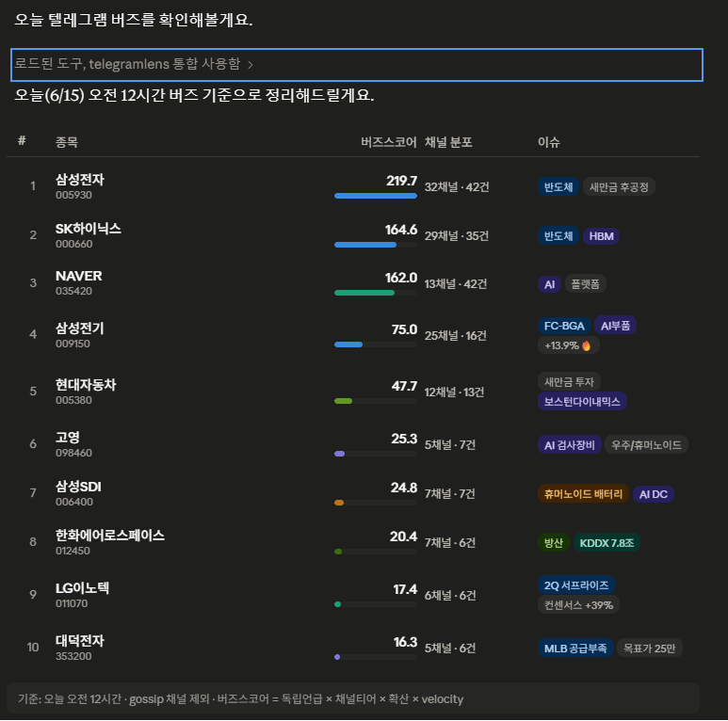The image size is (728, 721).
Task: Click the 75.0 buzz score value
Action: tap(404, 329)
